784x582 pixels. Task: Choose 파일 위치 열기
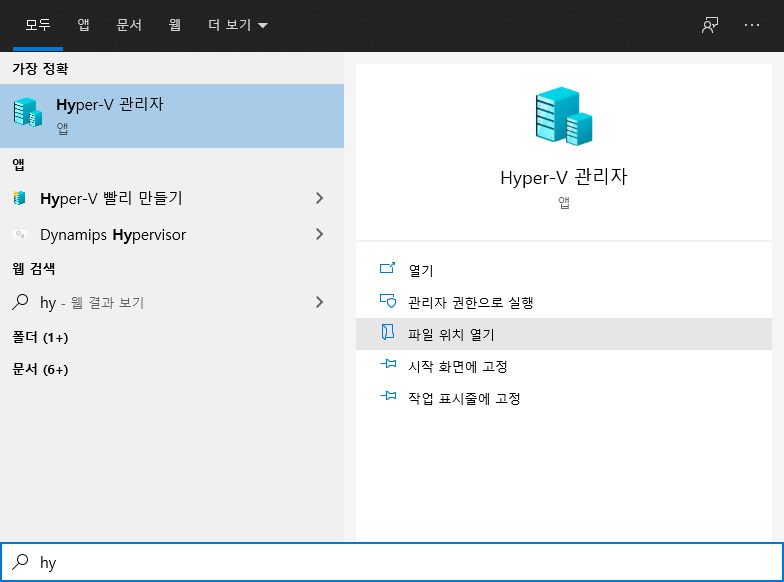564,334
